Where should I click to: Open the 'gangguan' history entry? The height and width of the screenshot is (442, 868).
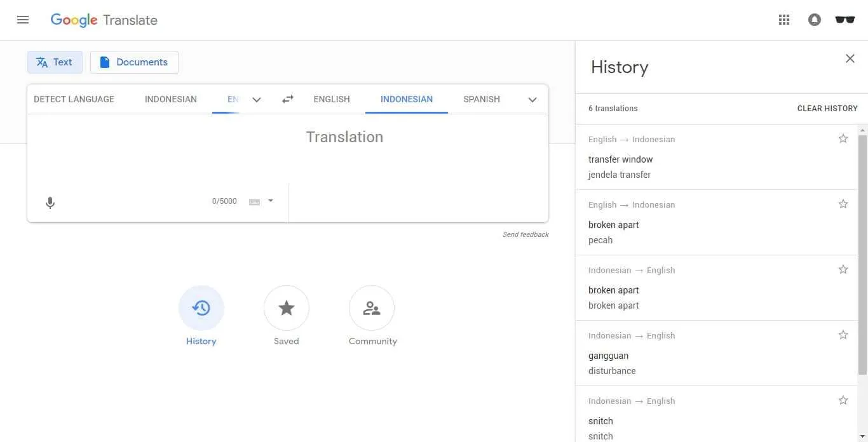[717, 353]
